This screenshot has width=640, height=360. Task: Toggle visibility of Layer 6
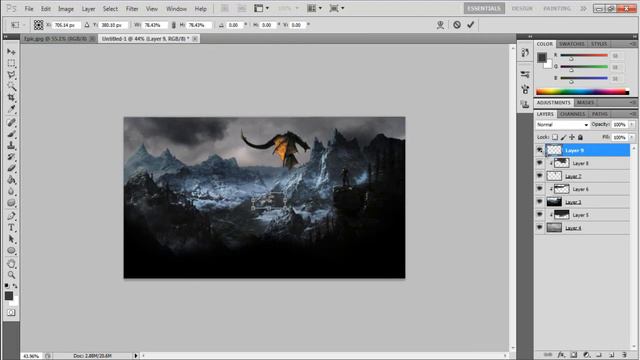pos(540,189)
